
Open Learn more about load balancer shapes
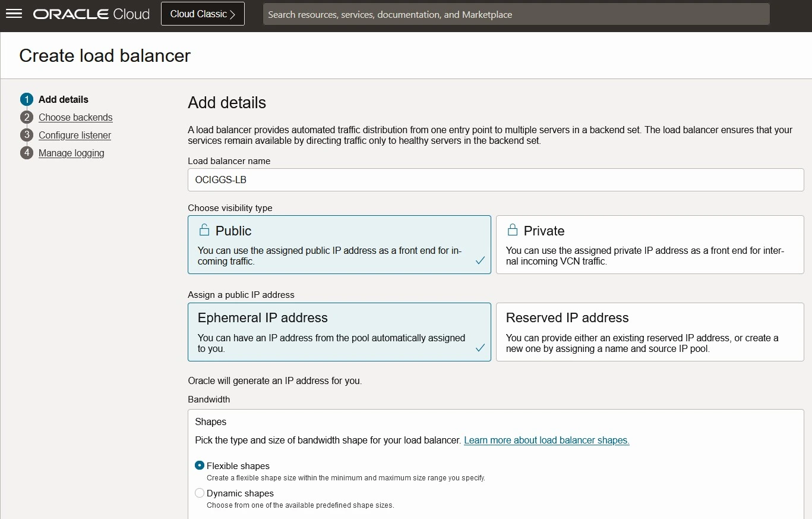pos(545,440)
